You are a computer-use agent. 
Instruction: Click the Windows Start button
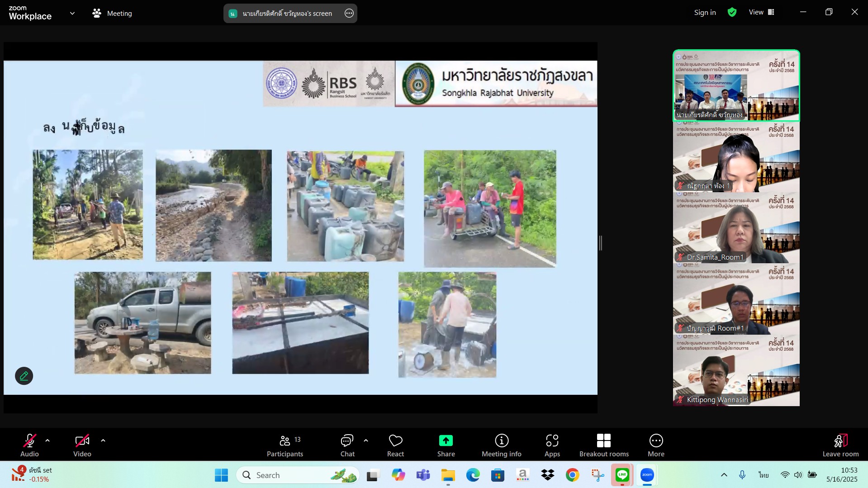[x=221, y=475]
